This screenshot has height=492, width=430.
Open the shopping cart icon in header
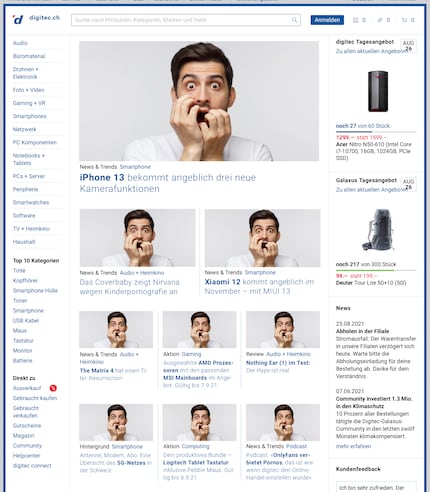[404, 20]
